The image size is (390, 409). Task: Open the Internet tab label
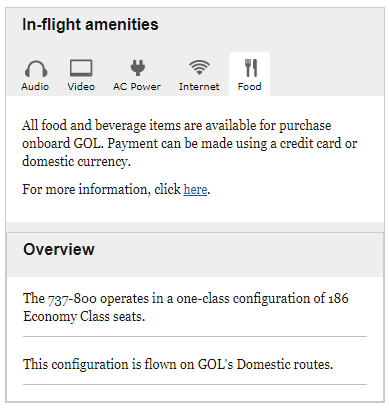199,87
